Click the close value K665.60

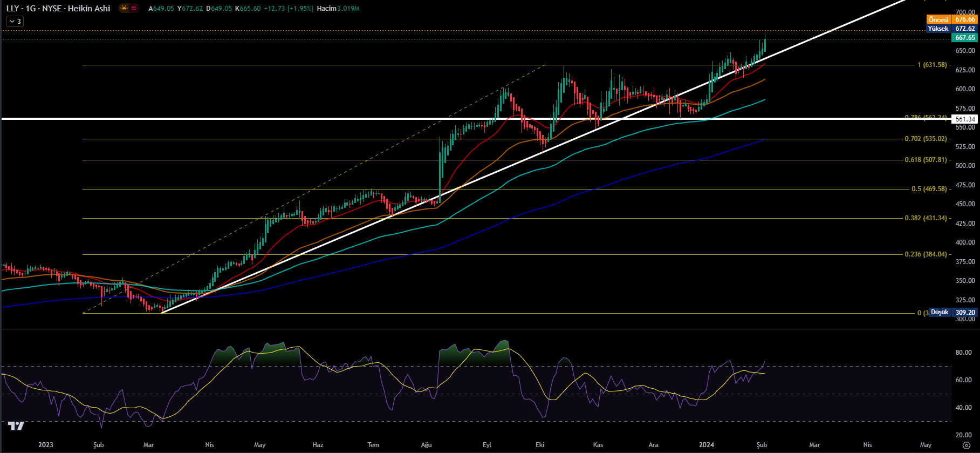click(248, 9)
